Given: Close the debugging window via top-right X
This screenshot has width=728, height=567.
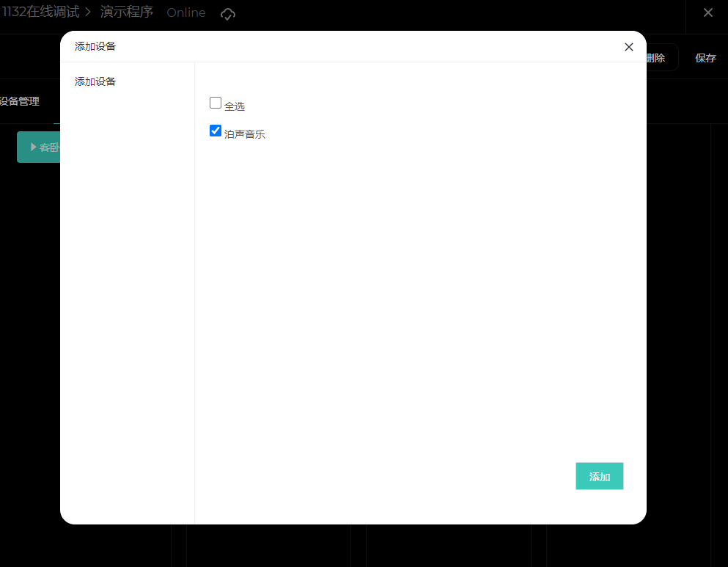Looking at the screenshot, I should (707, 12).
